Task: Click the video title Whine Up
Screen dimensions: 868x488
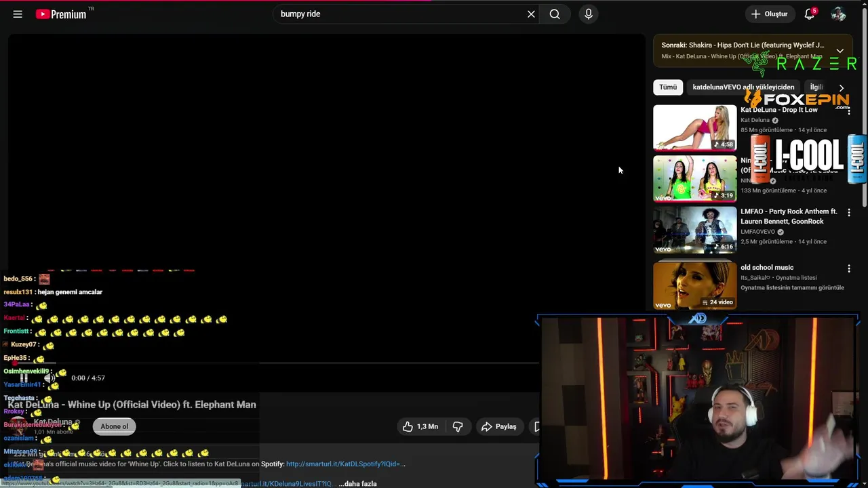Action: [x=132, y=405]
